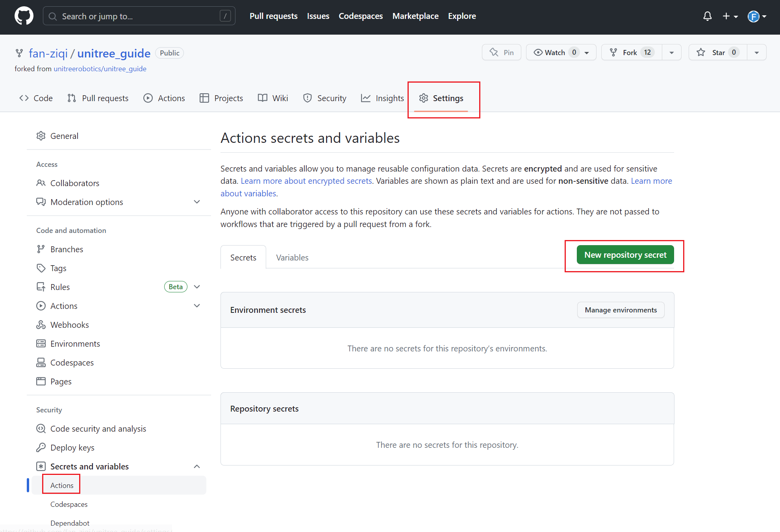Click the Watch button

pyautogui.click(x=561, y=52)
